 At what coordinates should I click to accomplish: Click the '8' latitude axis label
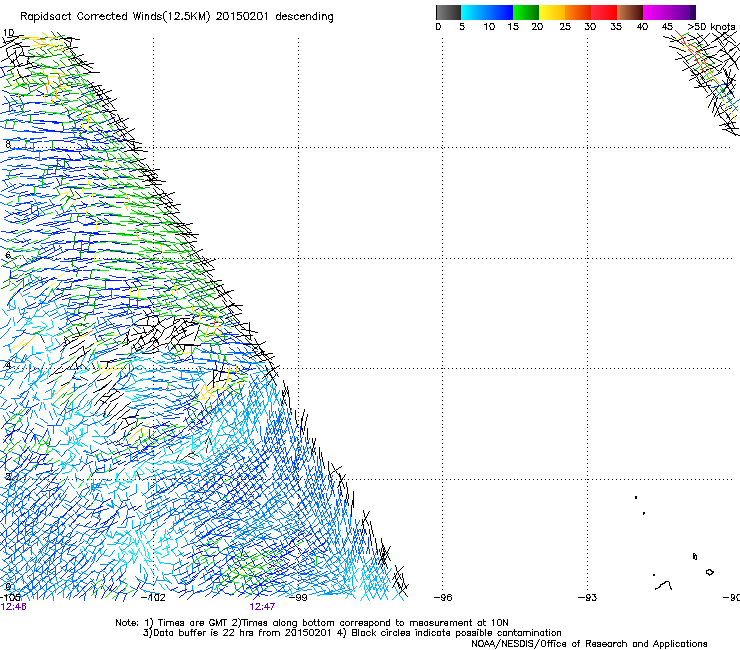click(x=8, y=144)
